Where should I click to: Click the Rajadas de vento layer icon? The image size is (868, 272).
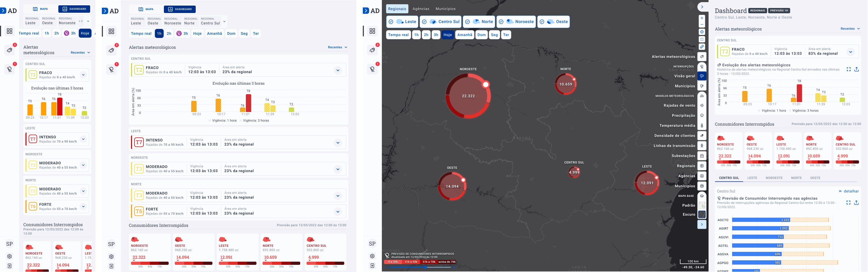[702, 106]
